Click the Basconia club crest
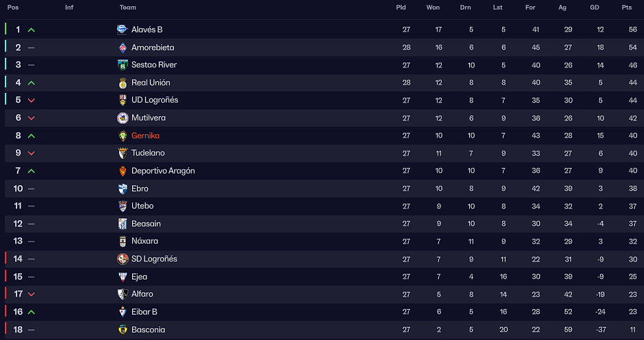This screenshot has height=340, width=644. pos(122,330)
